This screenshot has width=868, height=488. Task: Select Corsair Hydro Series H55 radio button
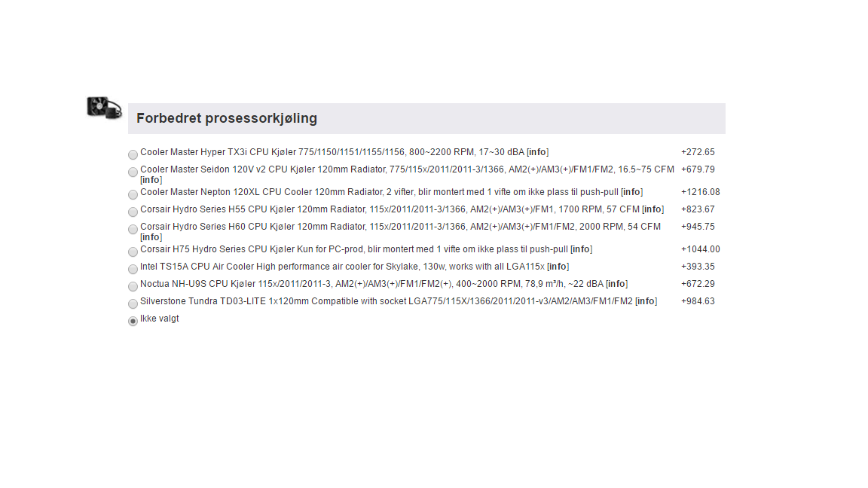pos(133,212)
